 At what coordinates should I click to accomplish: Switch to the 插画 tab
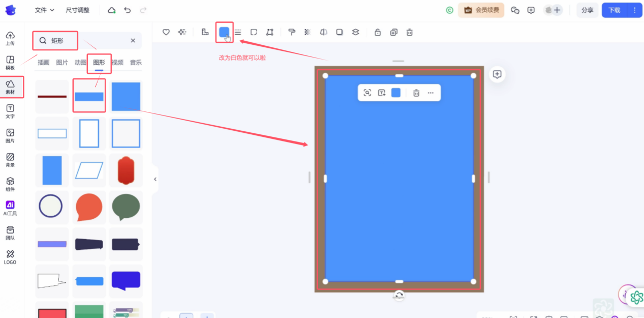44,63
